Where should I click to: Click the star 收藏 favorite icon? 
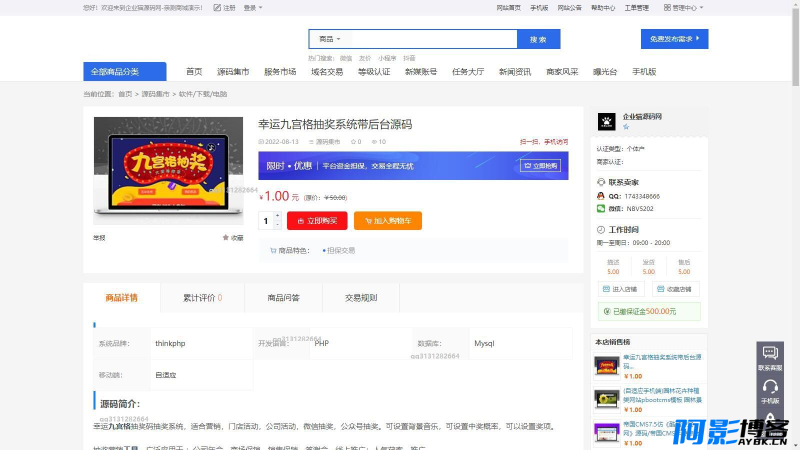pos(226,238)
